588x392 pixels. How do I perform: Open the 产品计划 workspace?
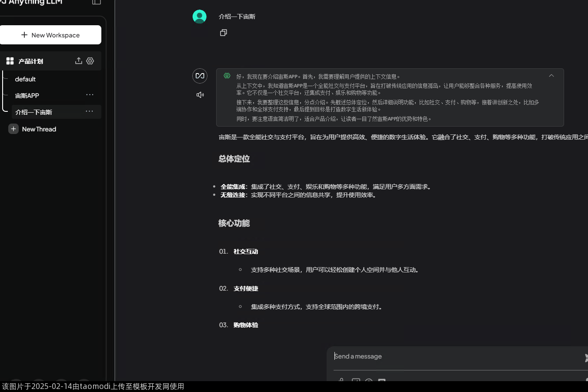pos(31,61)
